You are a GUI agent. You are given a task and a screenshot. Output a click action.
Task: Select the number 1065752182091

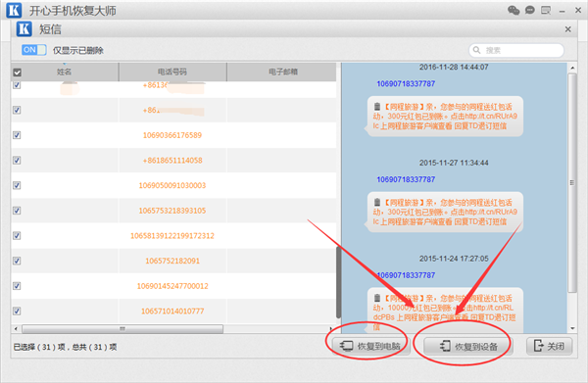click(172, 261)
